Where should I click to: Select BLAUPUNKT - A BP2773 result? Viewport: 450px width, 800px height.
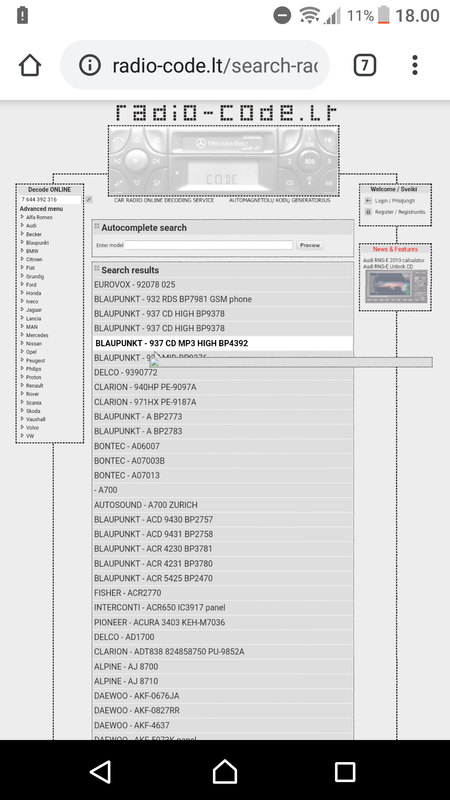tap(222, 416)
